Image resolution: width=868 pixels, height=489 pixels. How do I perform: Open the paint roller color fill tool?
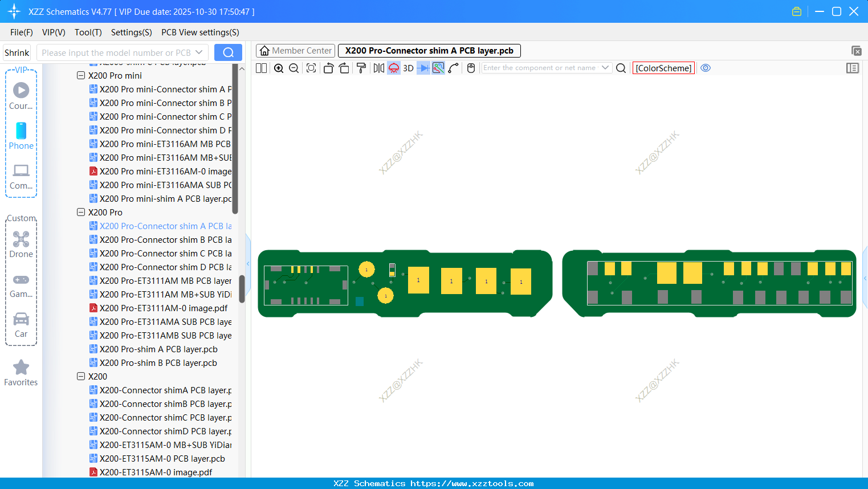point(361,68)
